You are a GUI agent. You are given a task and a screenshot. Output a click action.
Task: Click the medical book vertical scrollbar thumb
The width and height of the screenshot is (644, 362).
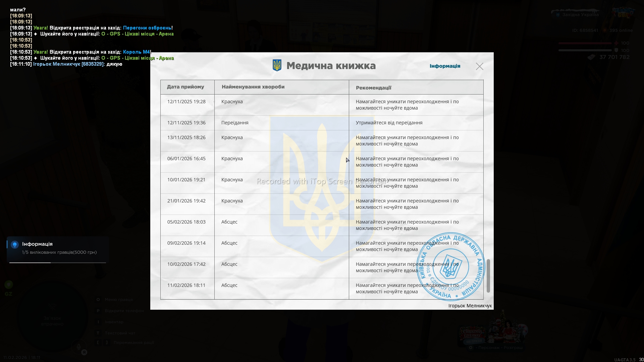pos(488,276)
